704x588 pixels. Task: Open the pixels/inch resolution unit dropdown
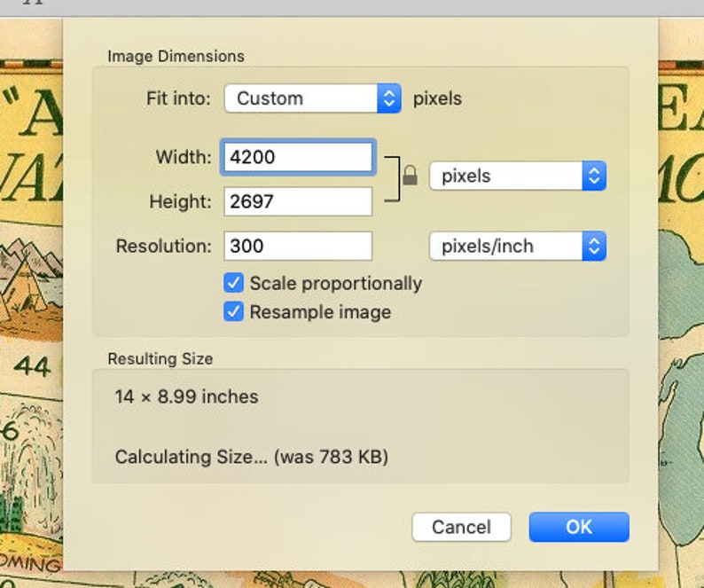518,246
